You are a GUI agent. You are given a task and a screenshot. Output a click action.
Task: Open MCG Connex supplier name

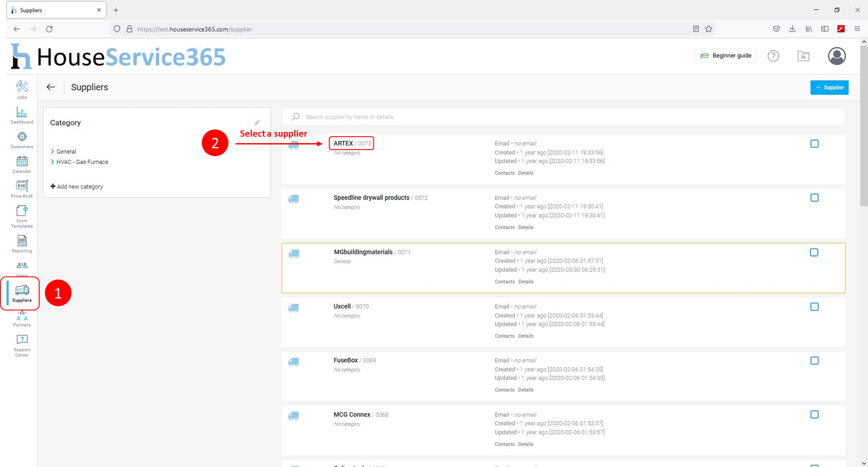point(352,414)
